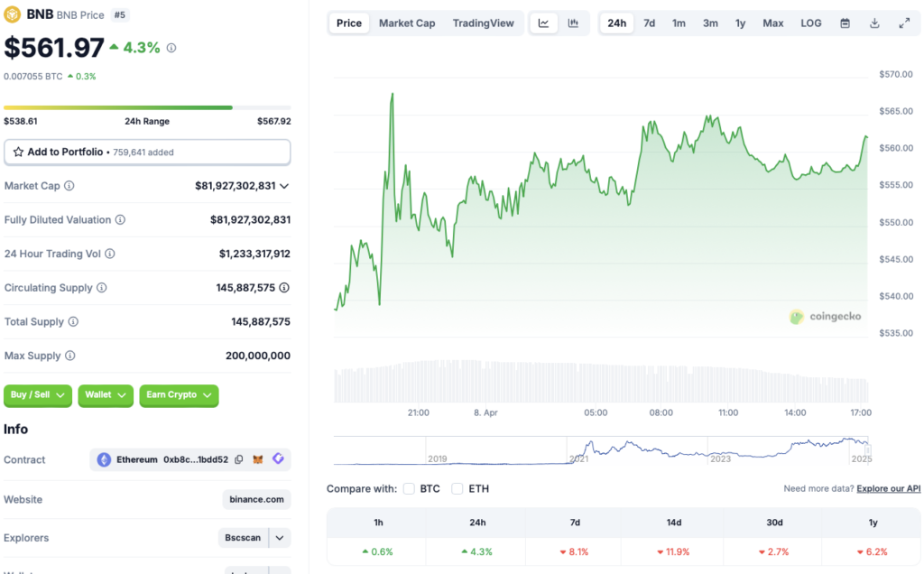
Task: Expand the Market Cap dropdown arrow
Action: point(284,186)
